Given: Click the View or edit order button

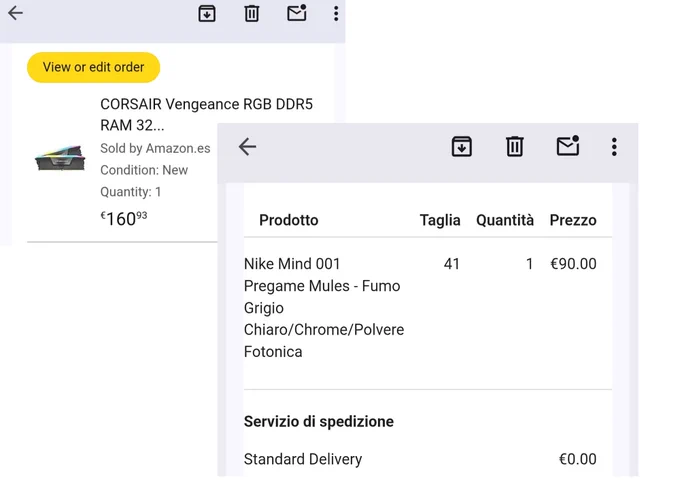Looking at the screenshot, I should pos(94,67).
